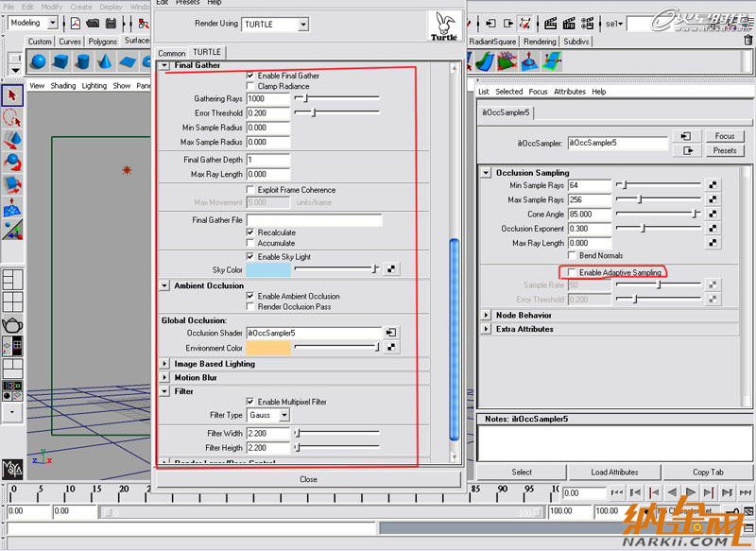Select the arrow Select tool

(12, 95)
